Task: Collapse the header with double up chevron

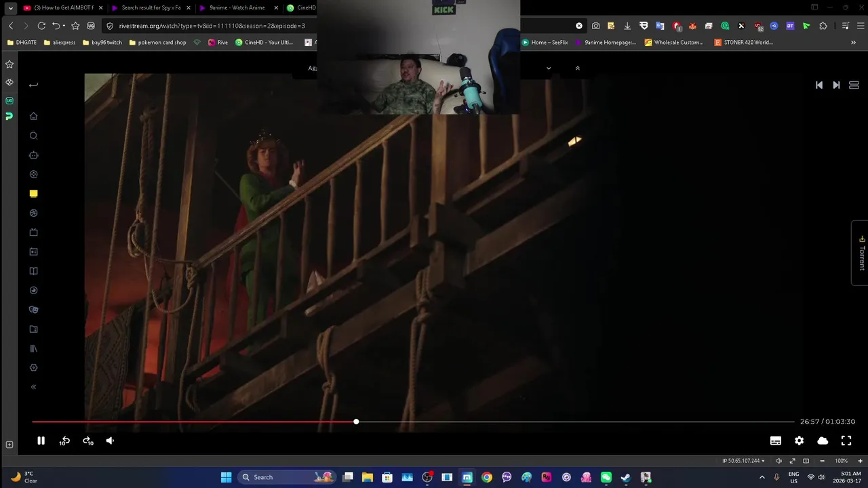Action: [578, 68]
